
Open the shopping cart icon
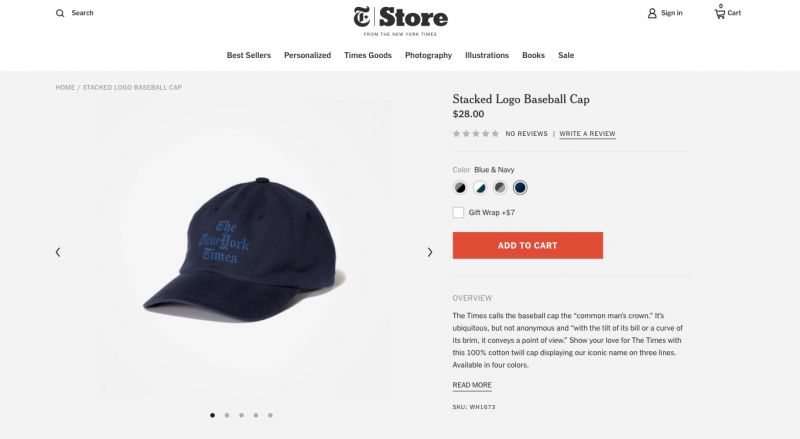point(719,13)
